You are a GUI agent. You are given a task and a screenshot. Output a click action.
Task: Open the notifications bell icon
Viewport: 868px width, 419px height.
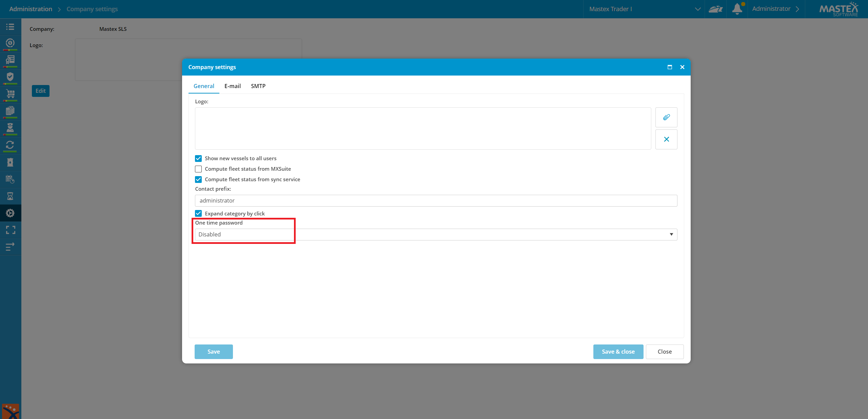737,9
